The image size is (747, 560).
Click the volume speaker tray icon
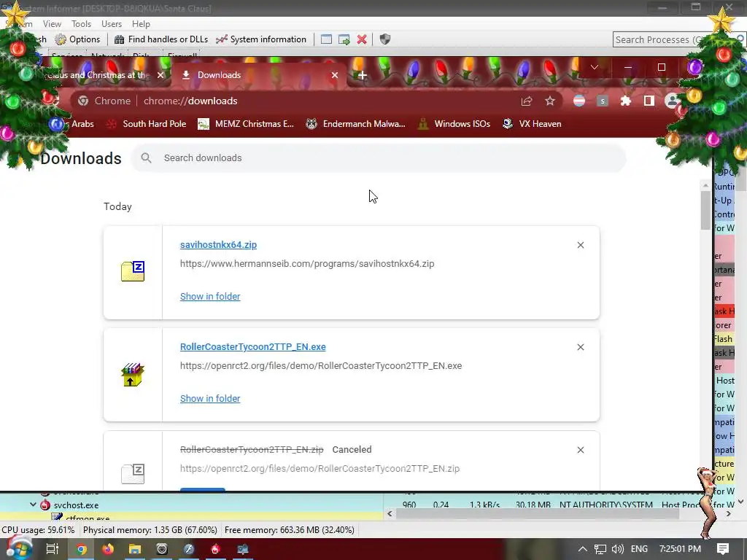tap(617, 549)
